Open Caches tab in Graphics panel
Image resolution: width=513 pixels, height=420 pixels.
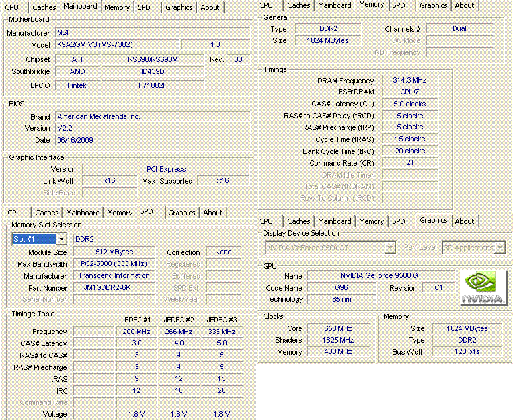click(298, 221)
